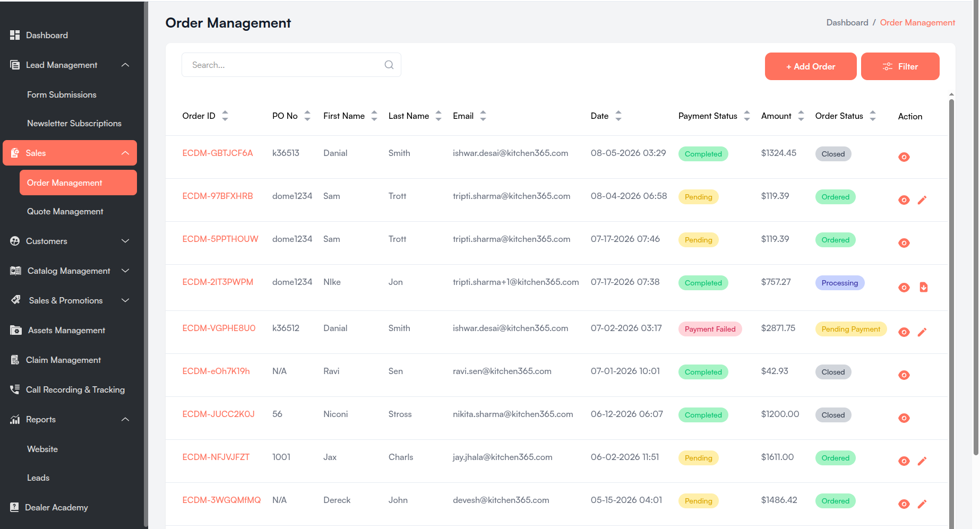This screenshot has height=529, width=980.
Task: Sort by Order Status arrows
Action: (873, 116)
